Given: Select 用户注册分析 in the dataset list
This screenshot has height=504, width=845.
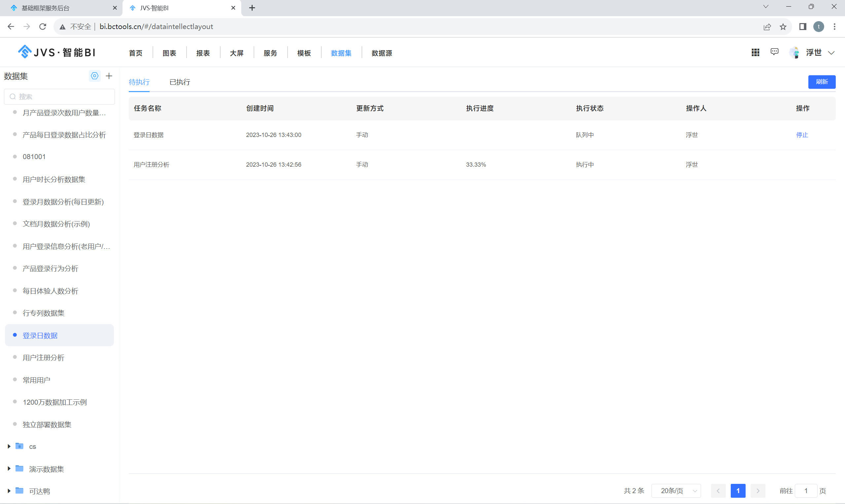Looking at the screenshot, I should (x=44, y=358).
